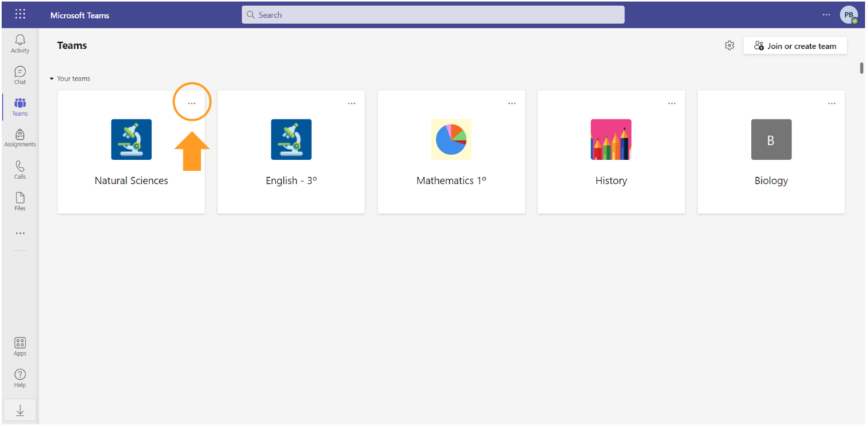868x428 pixels.
Task: Click the Help icon
Action: pos(20,378)
